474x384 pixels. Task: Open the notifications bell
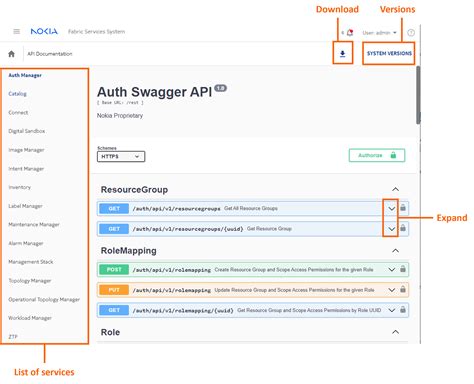click(x=350, y=32)
